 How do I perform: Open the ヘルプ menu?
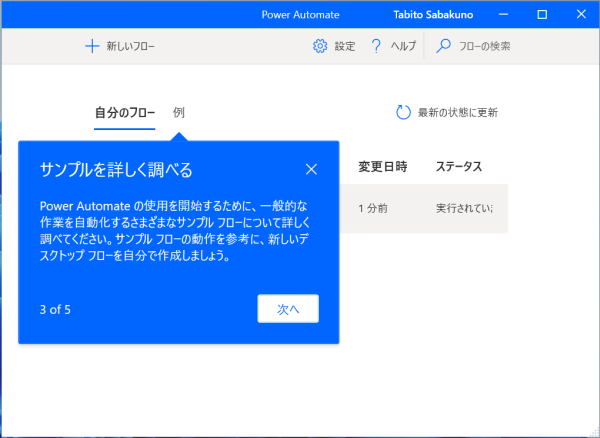[403, 47]
